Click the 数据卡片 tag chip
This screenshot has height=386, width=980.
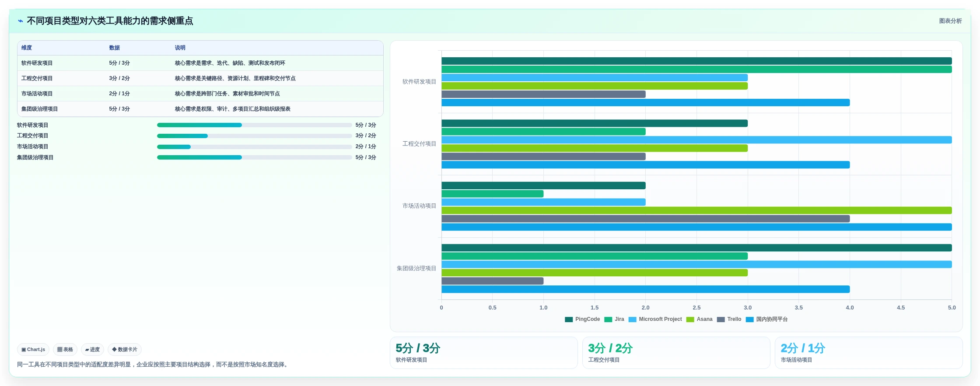pyautogui.click(x=125, y=350)
